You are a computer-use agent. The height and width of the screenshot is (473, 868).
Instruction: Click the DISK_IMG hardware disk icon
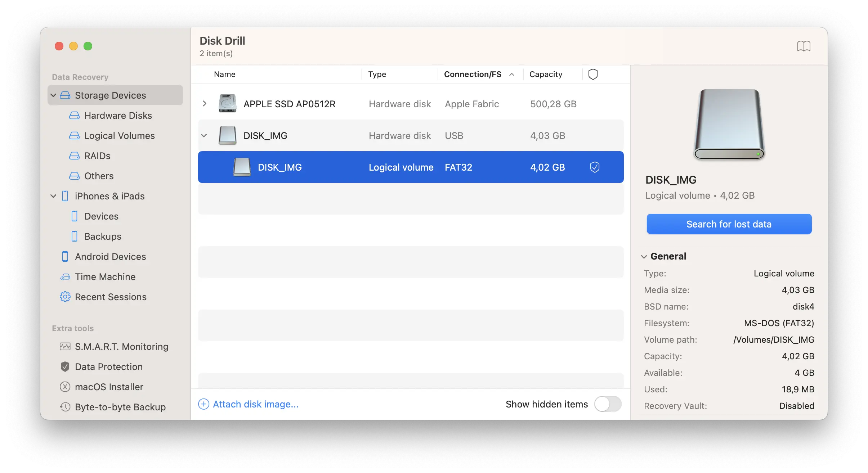click(227, 135)
